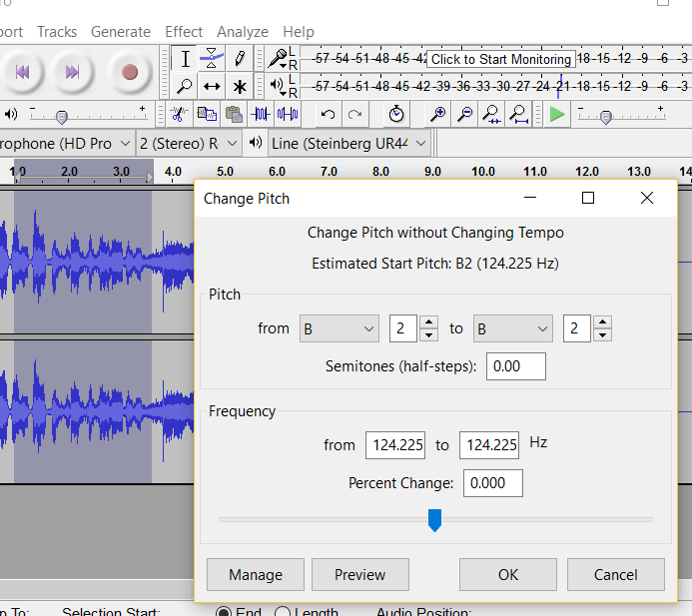Click the playback meter speaker icon
This screenshot has width=692, height=616.
278,85
